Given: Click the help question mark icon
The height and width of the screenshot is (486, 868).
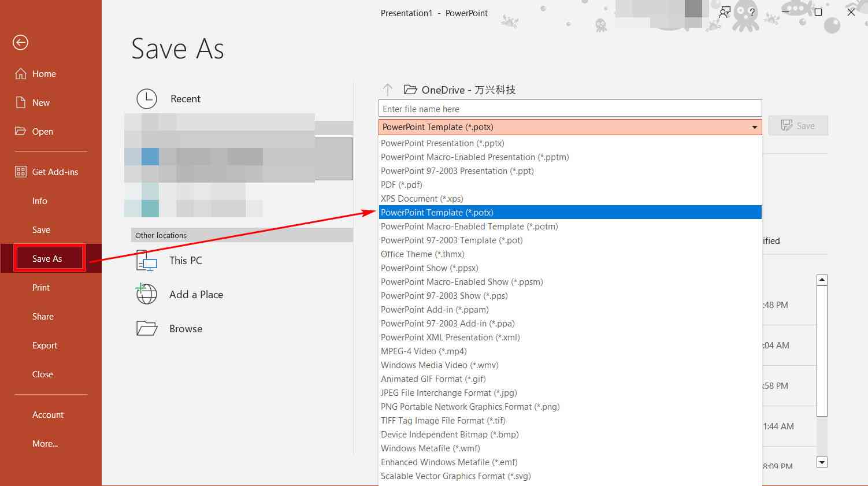Looking at the screenshot, I should point(752,12).
